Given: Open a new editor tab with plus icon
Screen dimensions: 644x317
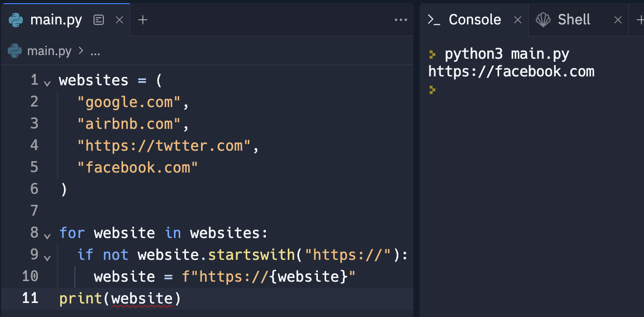Looking at the screenshot, I should coord(143,20).
